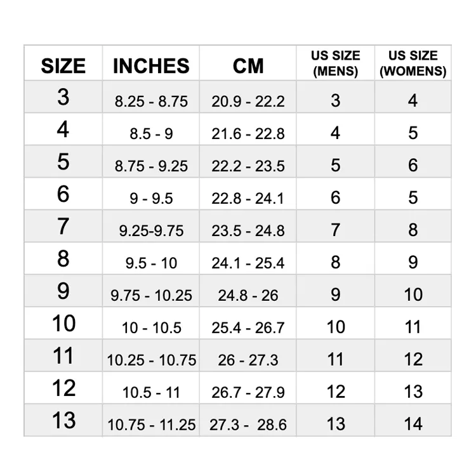Click the CM column header

click(248, 63)
